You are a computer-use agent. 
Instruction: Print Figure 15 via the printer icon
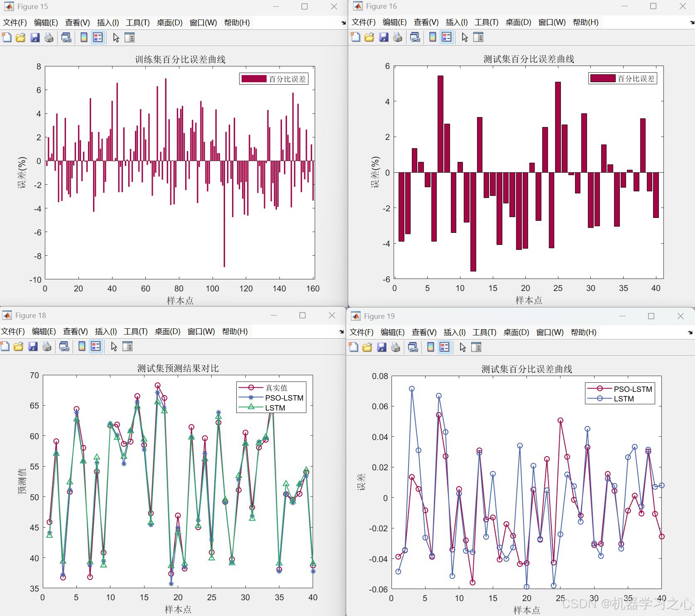49,38
